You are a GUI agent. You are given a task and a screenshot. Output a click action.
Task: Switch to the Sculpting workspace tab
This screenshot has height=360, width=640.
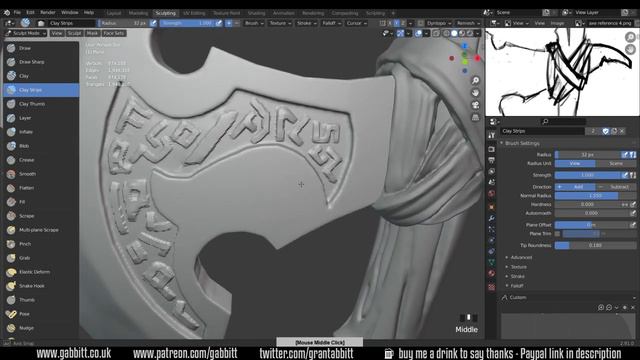click(166, 13)
